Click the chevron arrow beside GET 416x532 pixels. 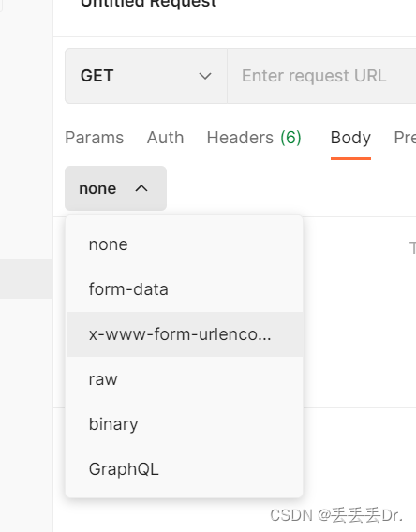(205, 76)
